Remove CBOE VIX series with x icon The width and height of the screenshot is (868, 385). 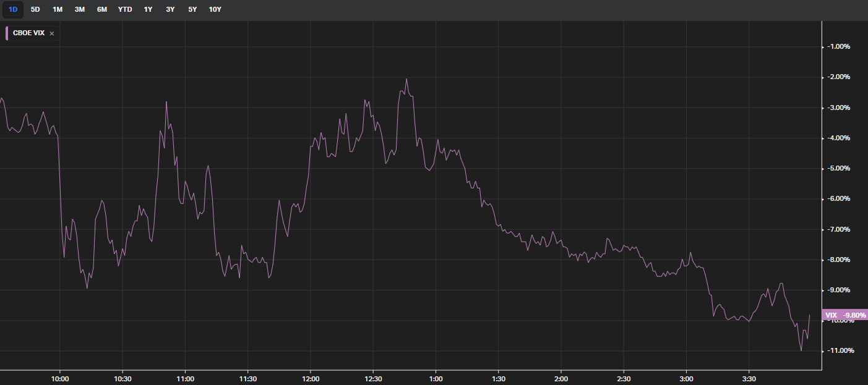[x=52, y=33]
